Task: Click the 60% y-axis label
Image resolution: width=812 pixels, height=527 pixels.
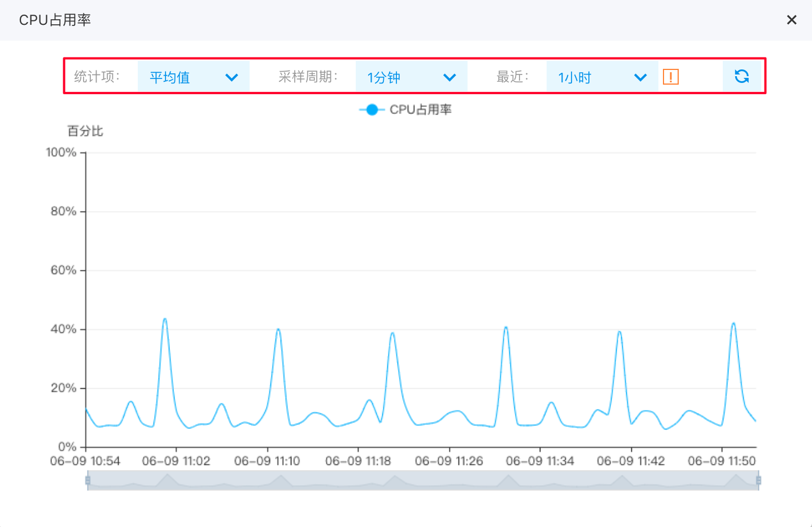Action: [63, 270]
